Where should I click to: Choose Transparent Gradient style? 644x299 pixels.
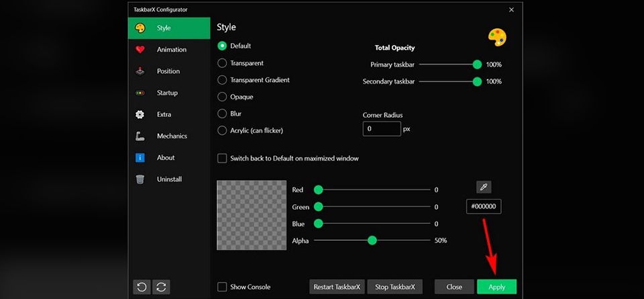point(222,80)
